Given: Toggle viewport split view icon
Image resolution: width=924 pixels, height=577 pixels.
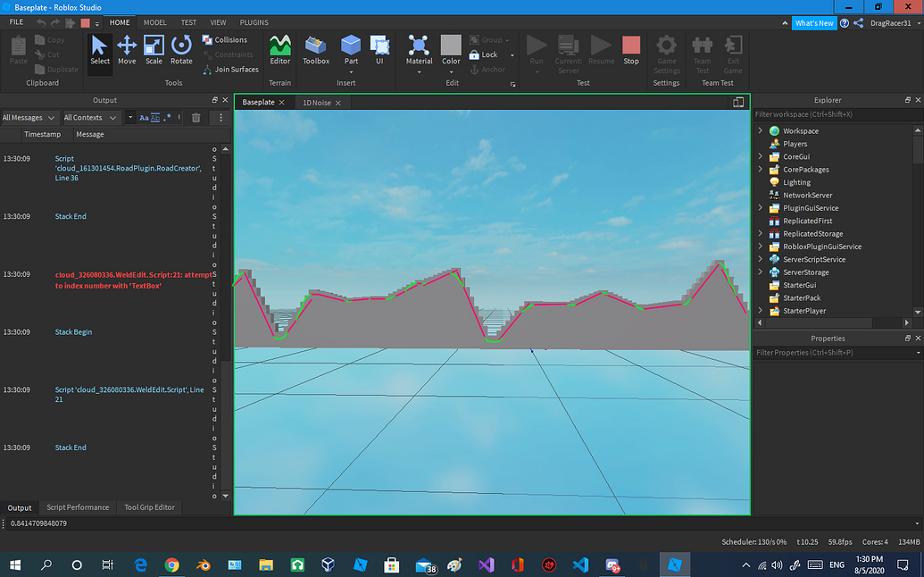Looking at the screenshot, I should (738, 103).
